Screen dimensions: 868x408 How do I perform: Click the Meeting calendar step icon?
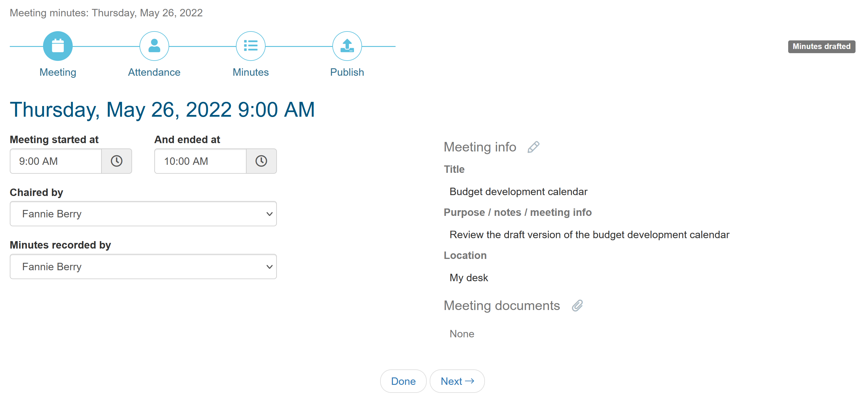click(58, 46)
